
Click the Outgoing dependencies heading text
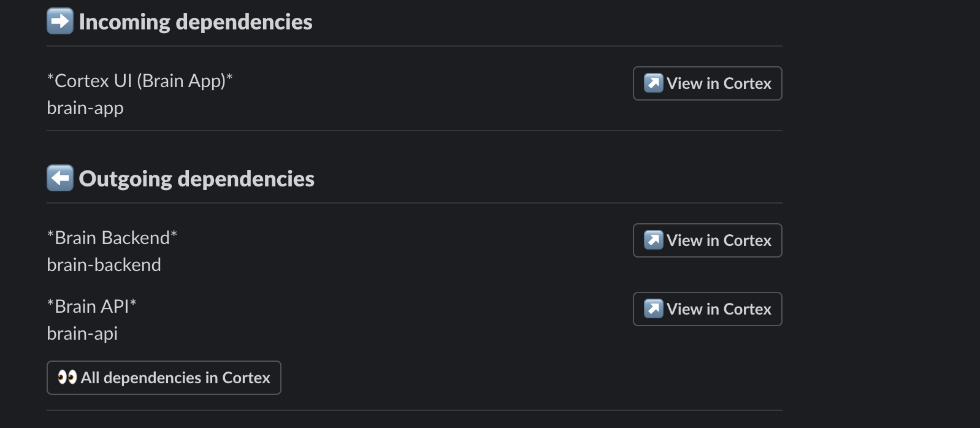coord(196,179)
